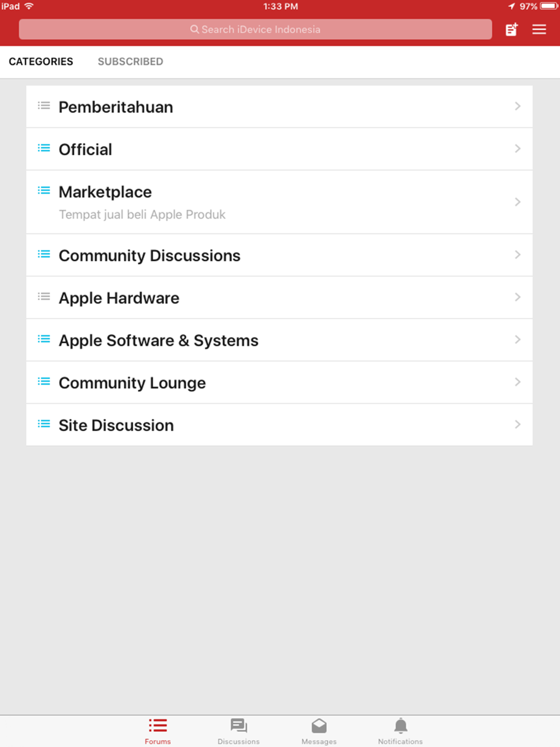Click the list icon beside Marketplace
The image size is (560, 747).
click(x=44, y=191)
